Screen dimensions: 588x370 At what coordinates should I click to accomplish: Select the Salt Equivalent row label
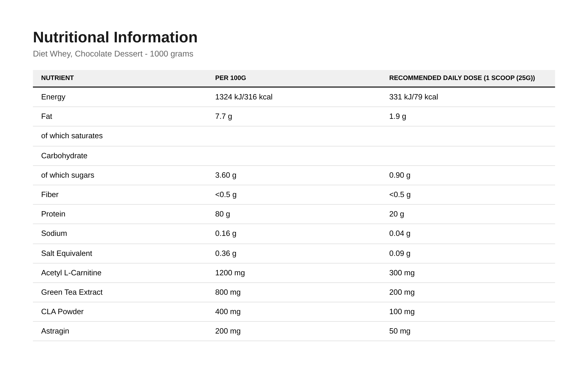pos(66,254)
